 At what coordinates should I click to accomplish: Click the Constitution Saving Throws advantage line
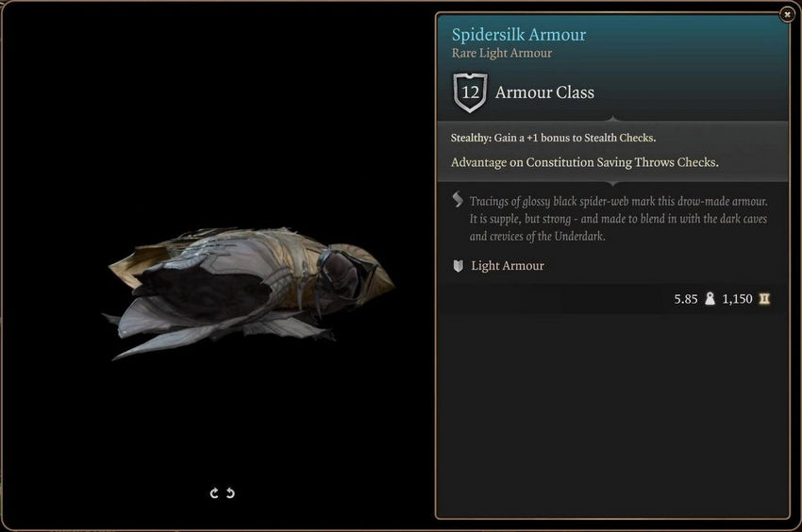click(585, 162)
